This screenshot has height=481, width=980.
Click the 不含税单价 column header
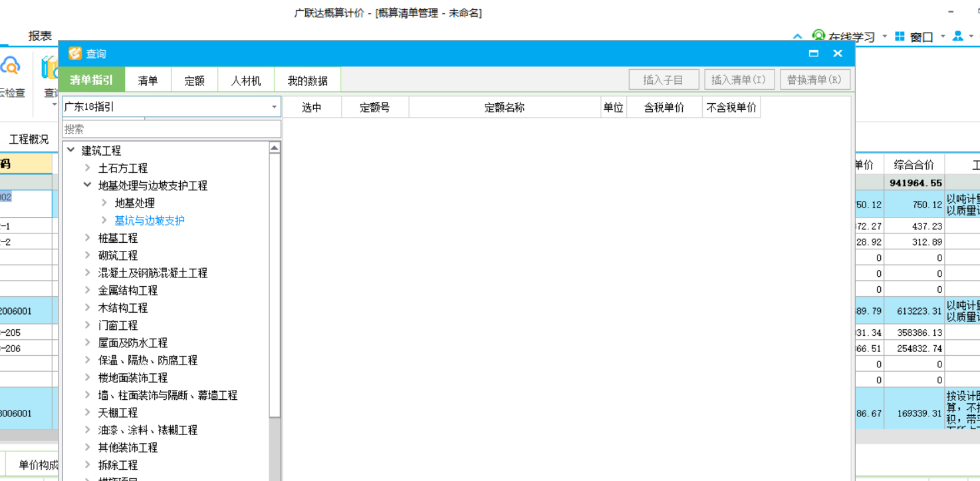point(731,107)
